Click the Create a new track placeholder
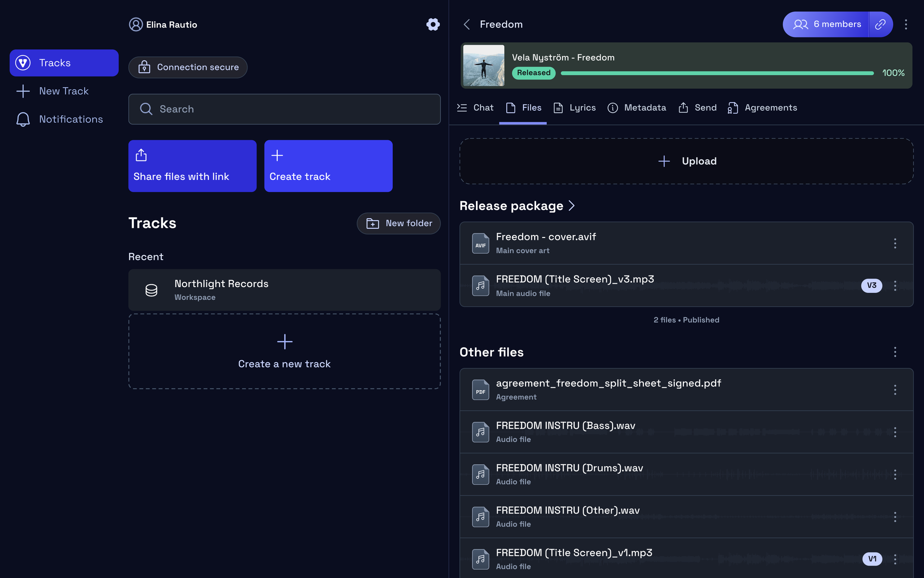This screenshot has width=924, height=578. [284, 352]
